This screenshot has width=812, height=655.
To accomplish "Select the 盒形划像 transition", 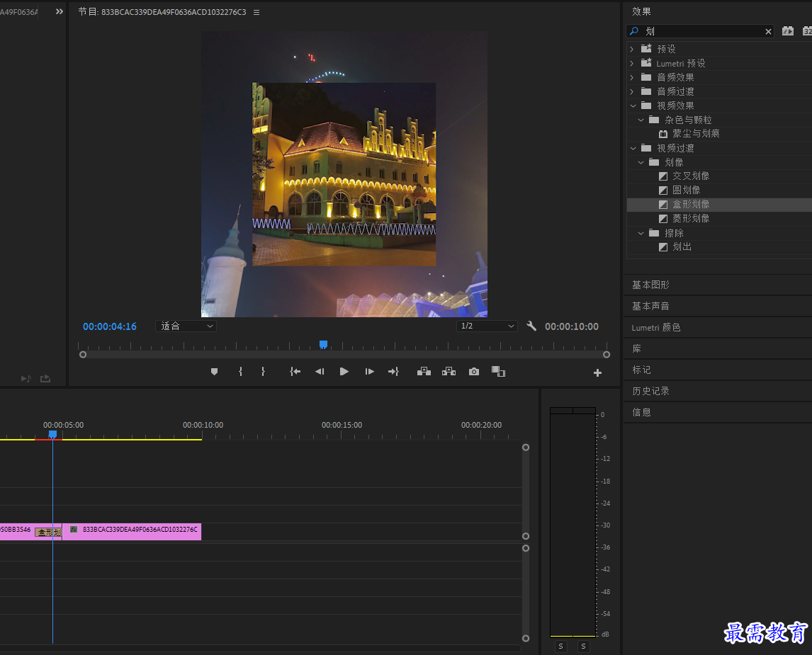I will (x=691, y=205).
